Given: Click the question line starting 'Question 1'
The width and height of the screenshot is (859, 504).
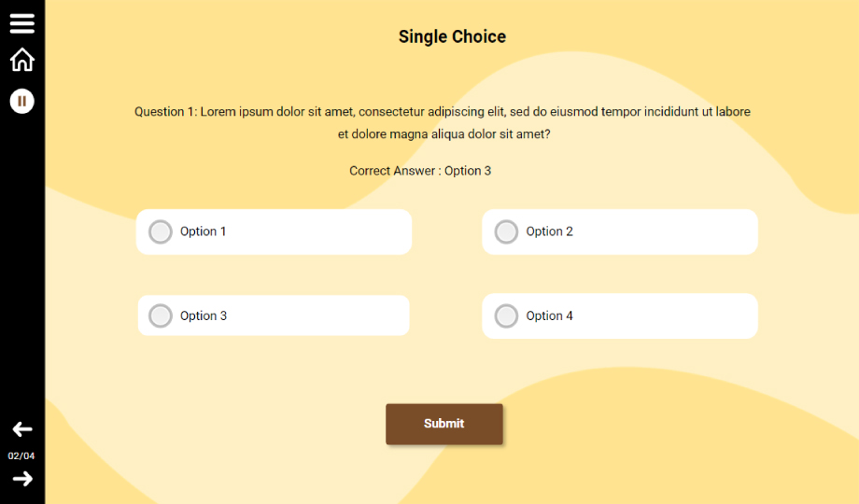Looking at the screenshot, I should pyautogui.click(x=442, y=112).
